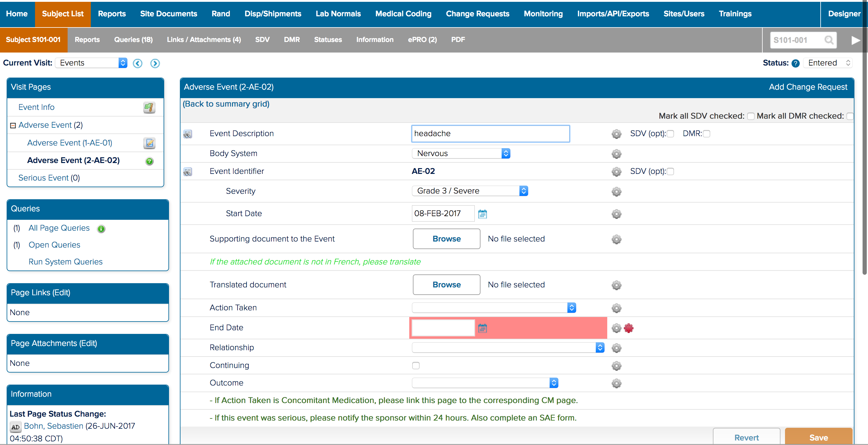Open the Action Taken dropdown
The width and height of the screenshot is (868, 445).
(493, 307)
